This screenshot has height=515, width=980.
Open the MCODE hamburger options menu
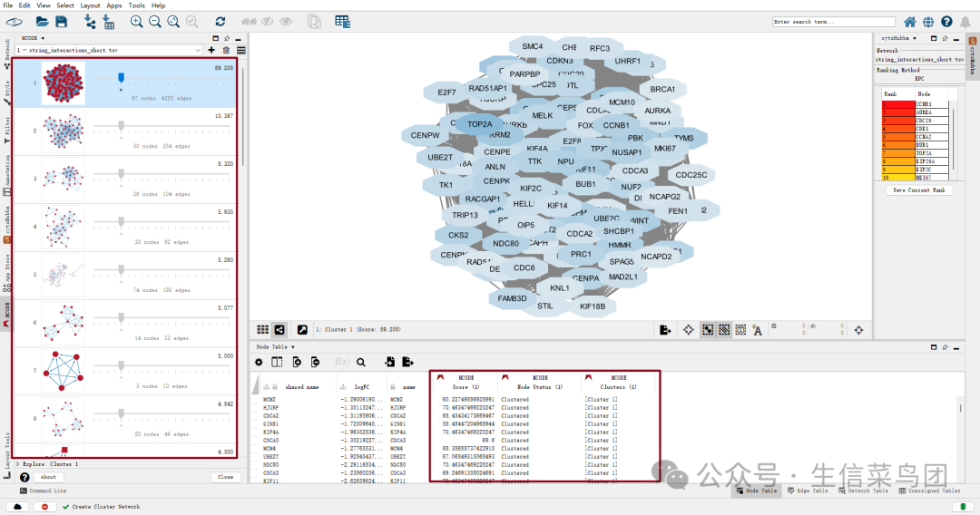coord(241,50)
